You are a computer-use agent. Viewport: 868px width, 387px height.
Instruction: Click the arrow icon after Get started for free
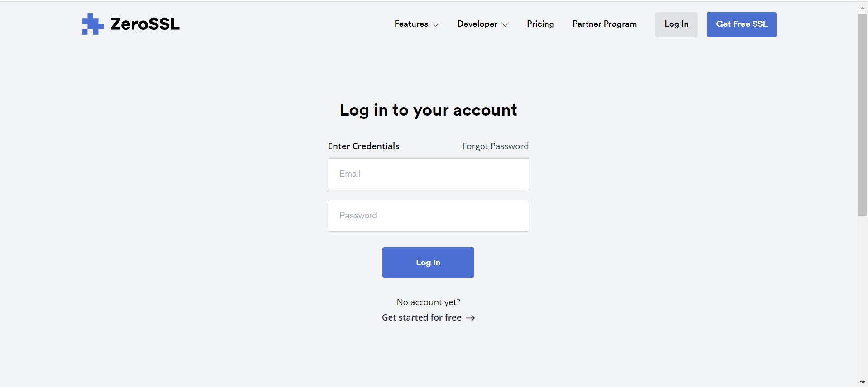(x=471, y=318)
